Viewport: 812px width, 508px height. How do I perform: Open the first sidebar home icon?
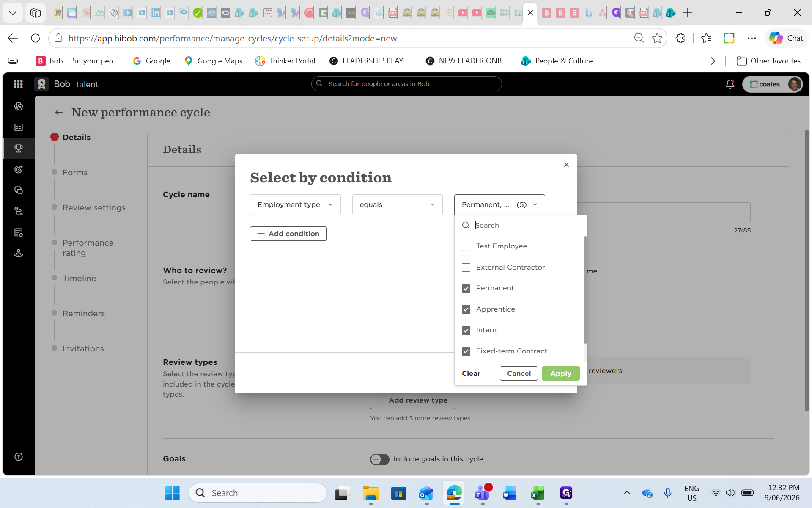pyautogui.click(x=19, y=107)
